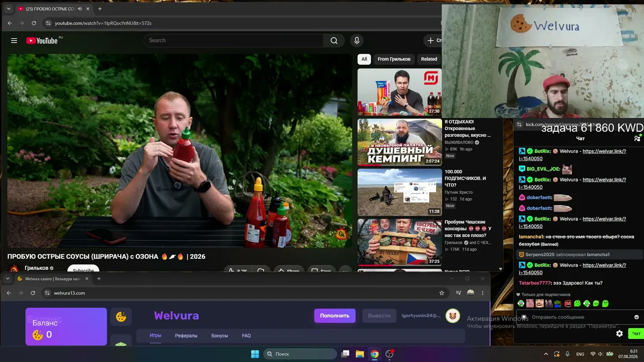Click the YouTube search magnifier button
This screenshot has height=362, width=644.
[334, 41]
